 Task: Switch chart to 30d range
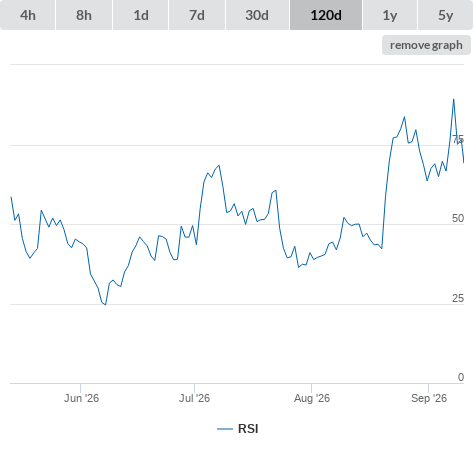click(x=257, y=15)
